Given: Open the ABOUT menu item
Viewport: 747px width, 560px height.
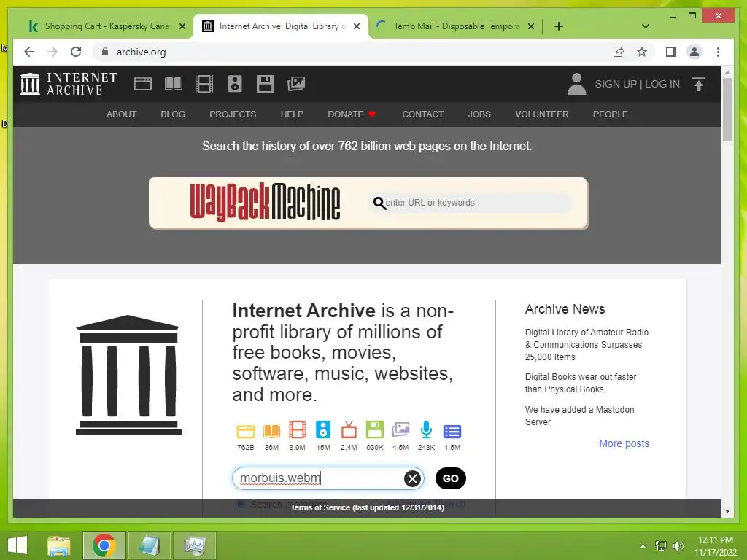Looking at the screenshot, I should (122, 114).
